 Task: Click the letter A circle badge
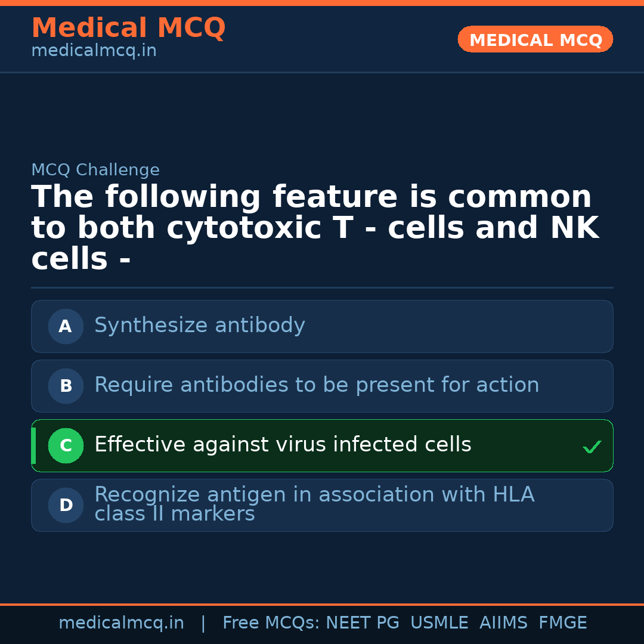(x=66, y=327)
